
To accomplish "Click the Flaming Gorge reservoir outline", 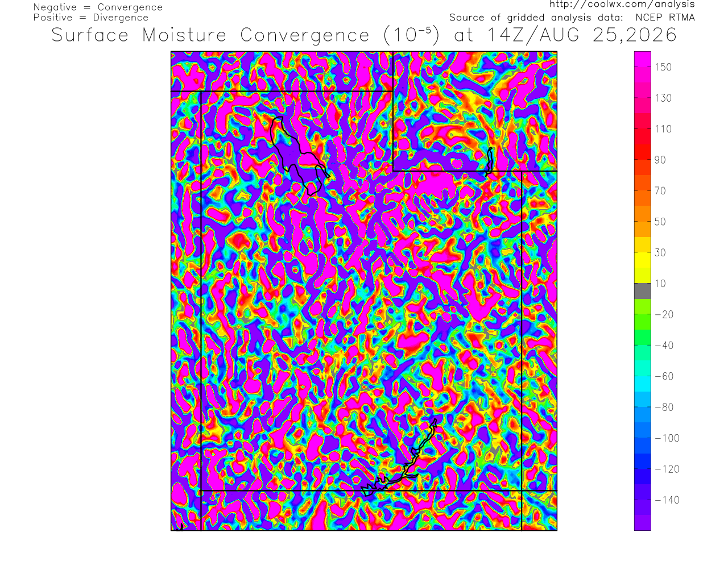I will click(x=489, y=160).
